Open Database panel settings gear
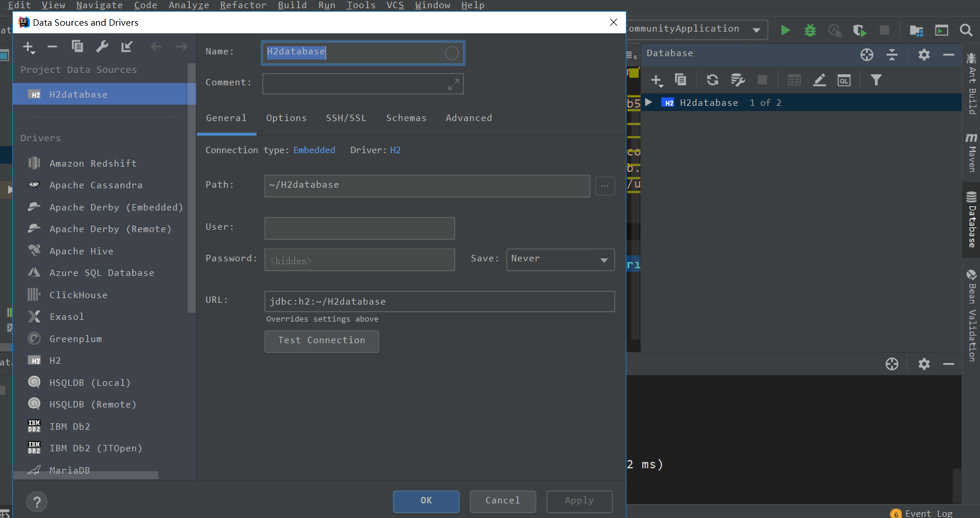 [924, 54]
